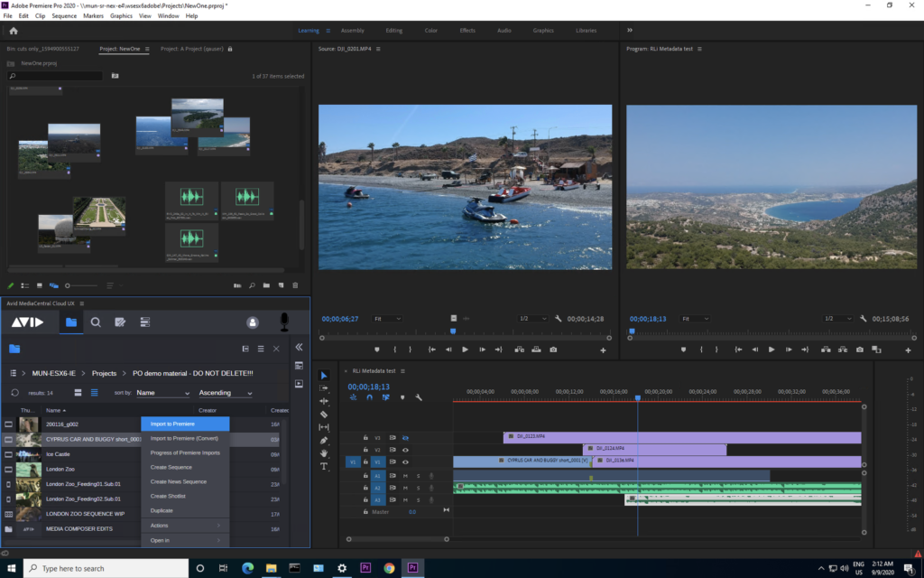Click the Export Frame camera icon in Program monitor
924x578 pixels.
[x=859, y=350]
